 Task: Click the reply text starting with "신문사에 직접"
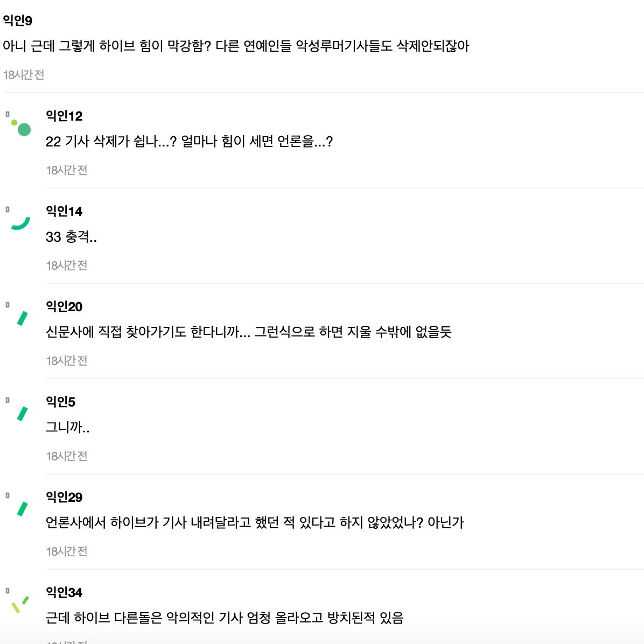[x=248, y=332]
